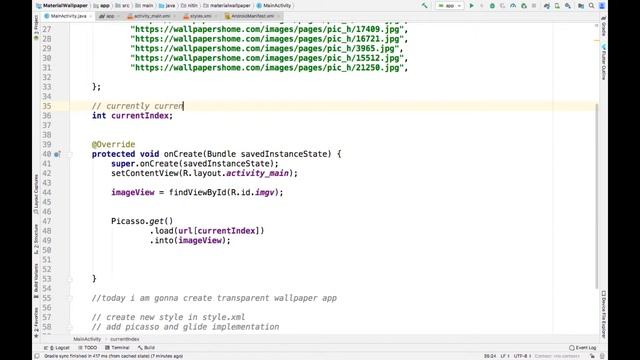Click 'activity_main' in setContentView line
Screen dimensions: 640x360
point(258,173)
